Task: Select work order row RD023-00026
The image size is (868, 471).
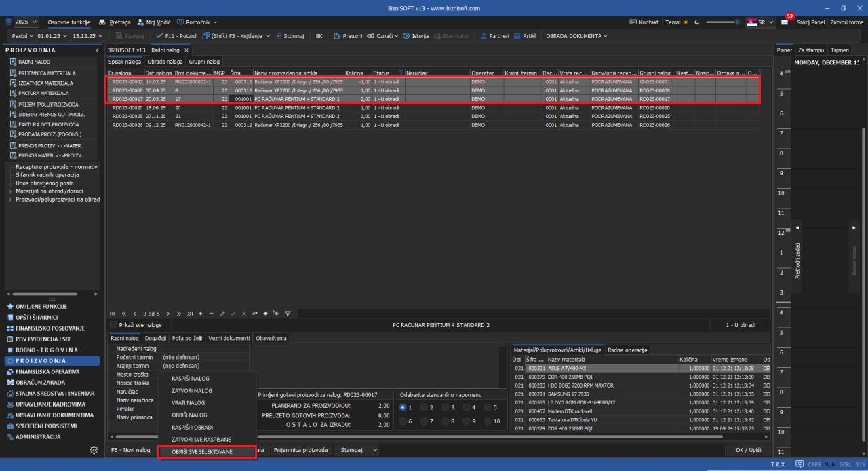Action: (x=127, y=125)
